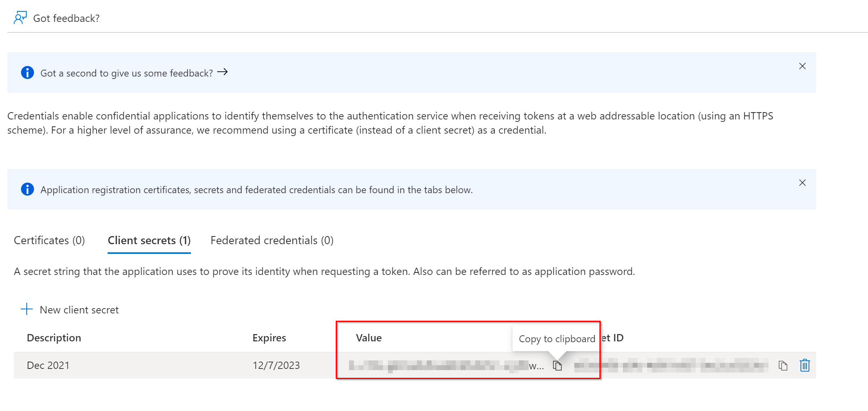
Task: Select the Client secrets (1) tab
Action: coord(149,241)
